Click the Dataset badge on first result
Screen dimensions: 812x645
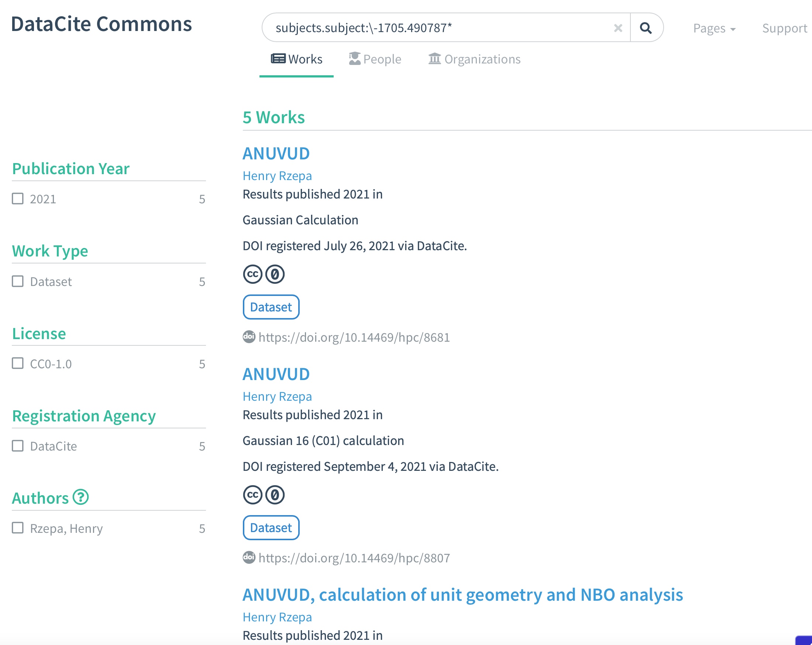[x=271, y=307]
